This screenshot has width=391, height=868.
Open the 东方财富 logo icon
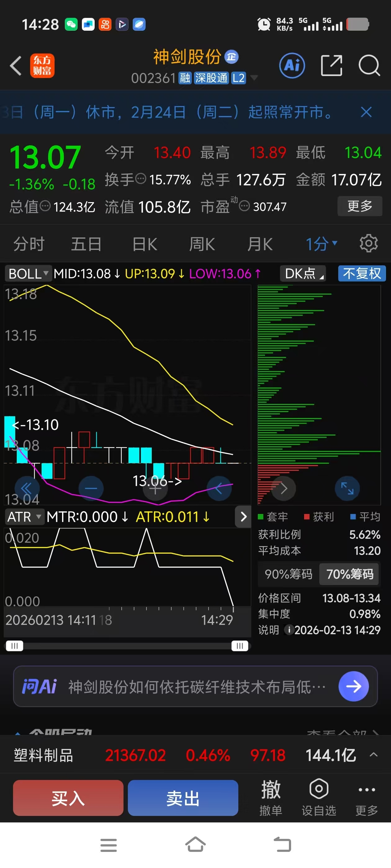click(42, 65)
